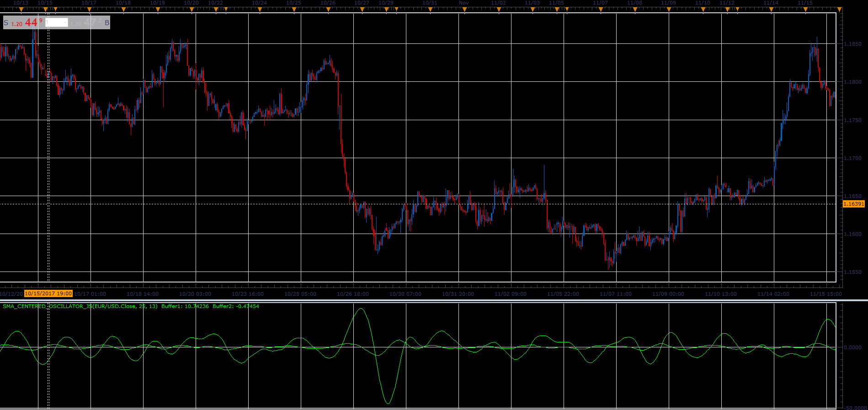868x410 pixels.
Task: Click the orange triangle marker under 10/24
Action: [x=260, y=10]
